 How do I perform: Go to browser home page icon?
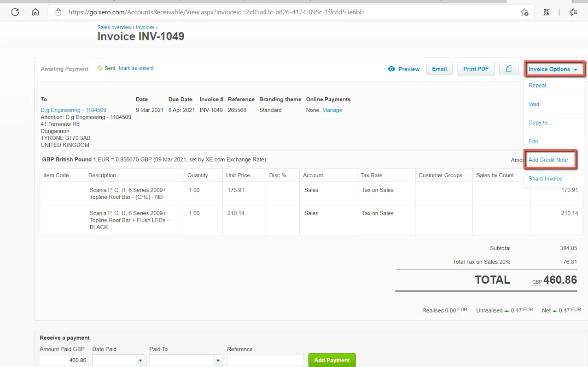coord(35,12)
